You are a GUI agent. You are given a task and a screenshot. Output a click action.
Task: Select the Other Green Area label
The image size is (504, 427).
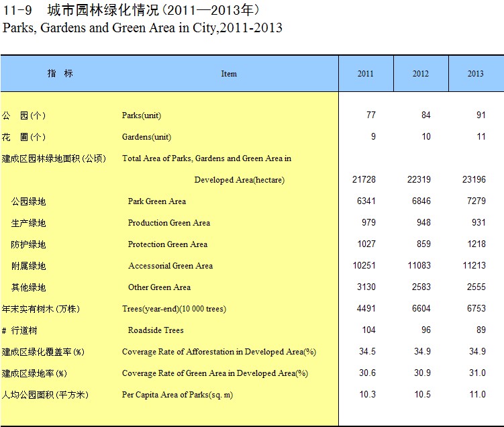coord(159,287)
